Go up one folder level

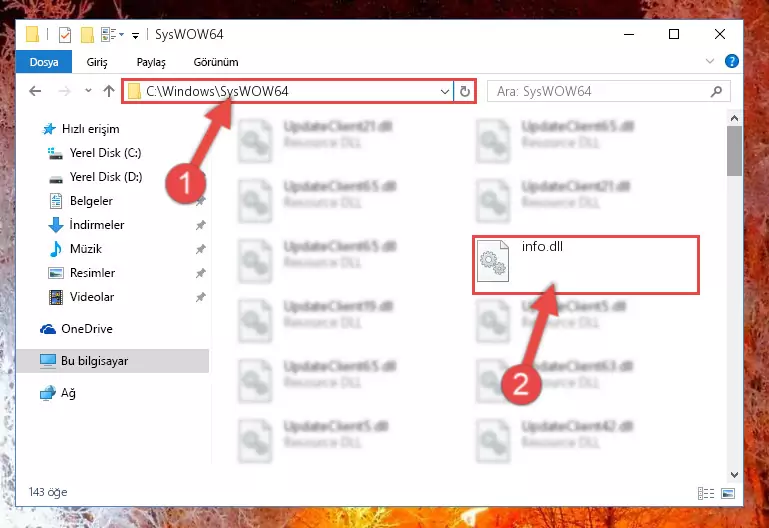pos(109,91)
